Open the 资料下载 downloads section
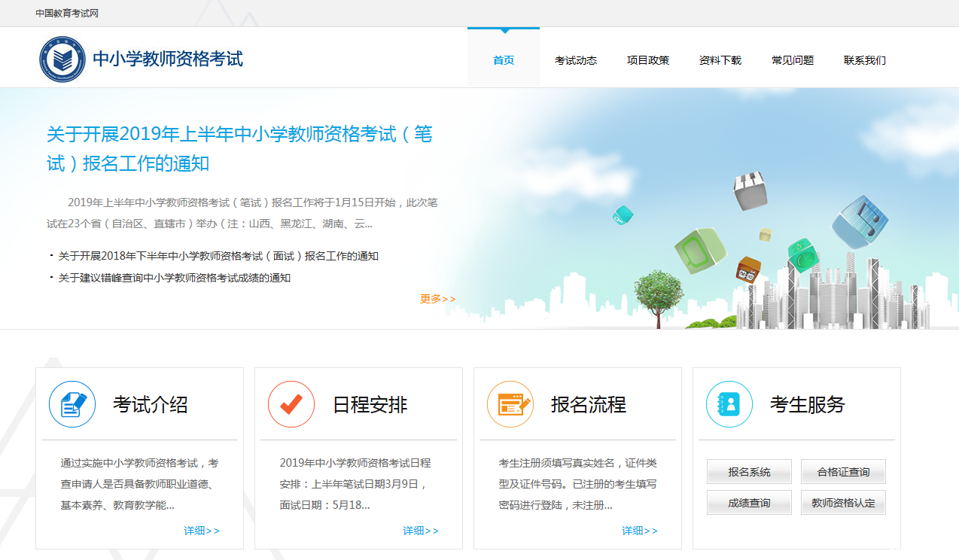Screen dimensions: 959x560 pyautogui.click(x=720, y=60)
